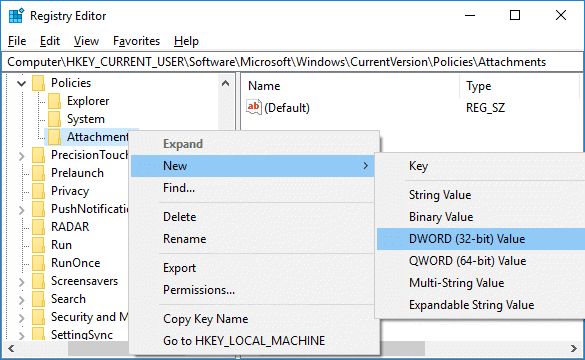Click the Explorer folder icon
Viewport: 585px width, 360px height.
[54, 101]
